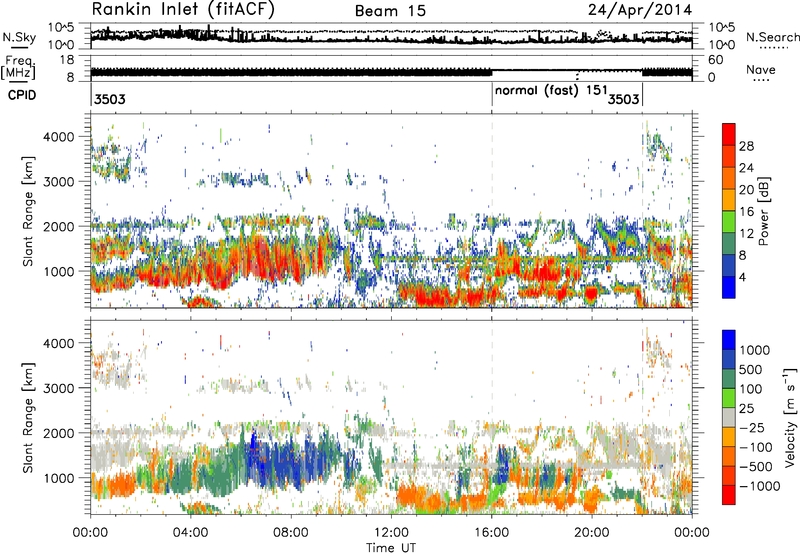This screenshot has width=800, height=554.
Task: Click the 'Slant Range [km]' label of velocity panel
Action: 28,417
